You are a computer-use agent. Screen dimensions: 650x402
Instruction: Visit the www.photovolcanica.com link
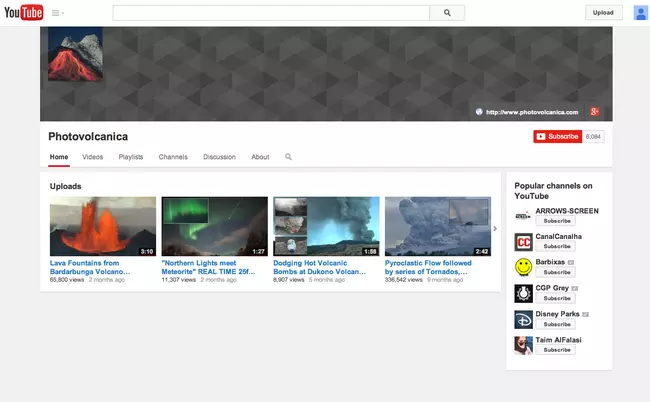coord(532,112)
